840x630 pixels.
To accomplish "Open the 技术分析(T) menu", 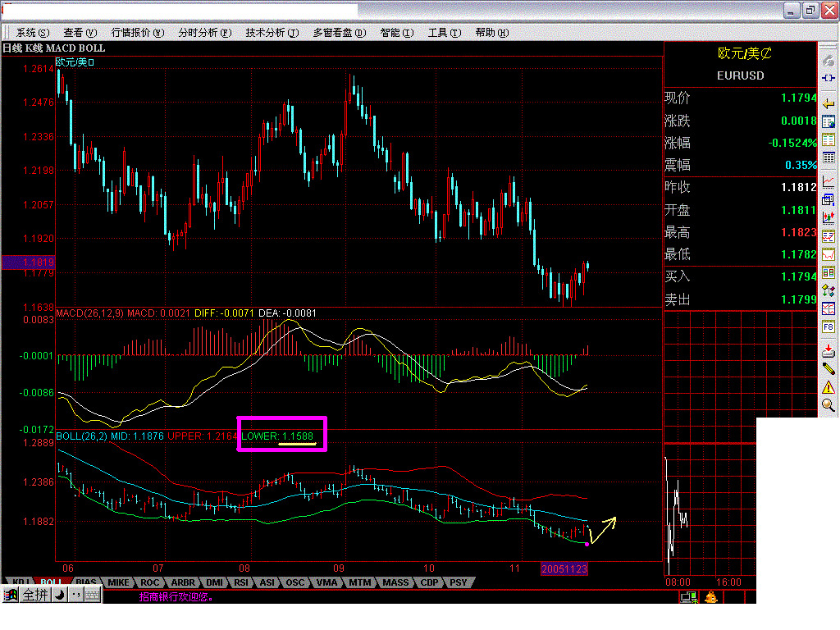I will [x=272, y=33].
